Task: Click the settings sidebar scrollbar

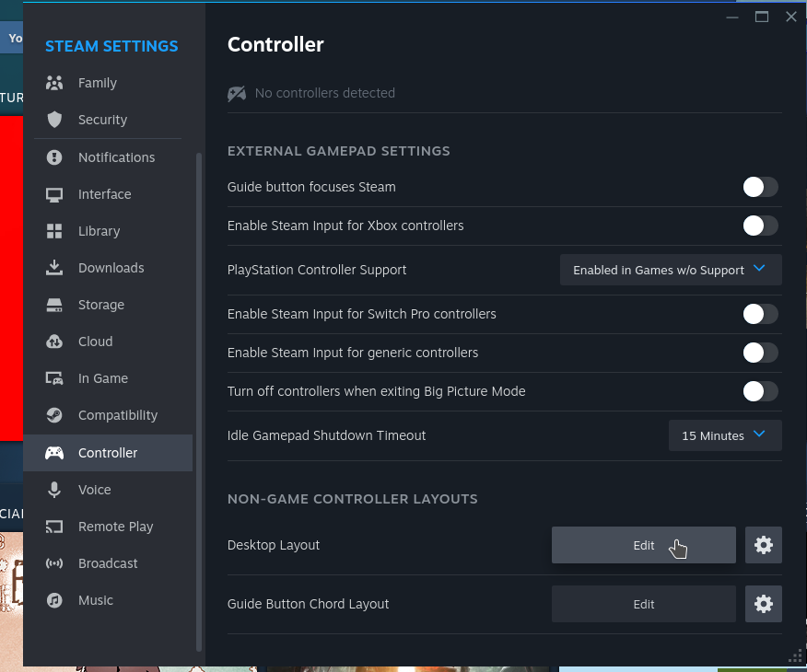Action: pyautogui.click(x=199, y=402)
